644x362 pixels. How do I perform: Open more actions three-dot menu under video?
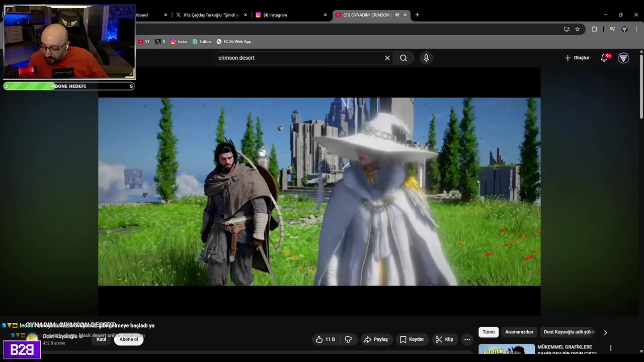coord(467,339)
